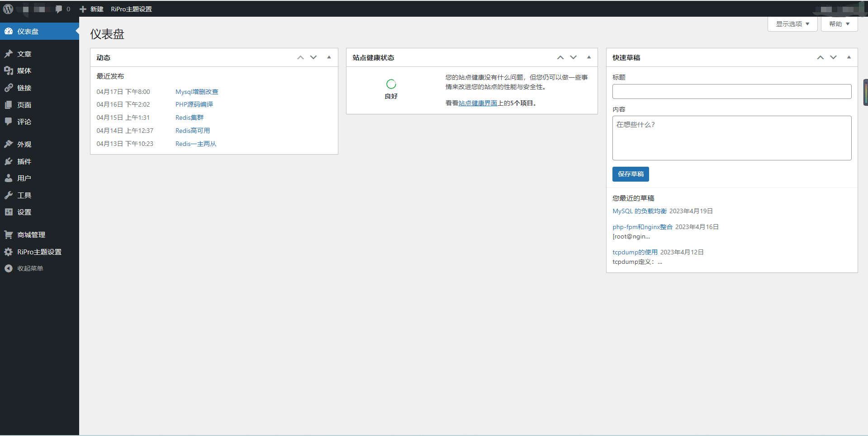Image resolution: width=868 pixels, height=436 pixels.
Task: Click the 媒体 media icon
Action: [x=9, y=70]
